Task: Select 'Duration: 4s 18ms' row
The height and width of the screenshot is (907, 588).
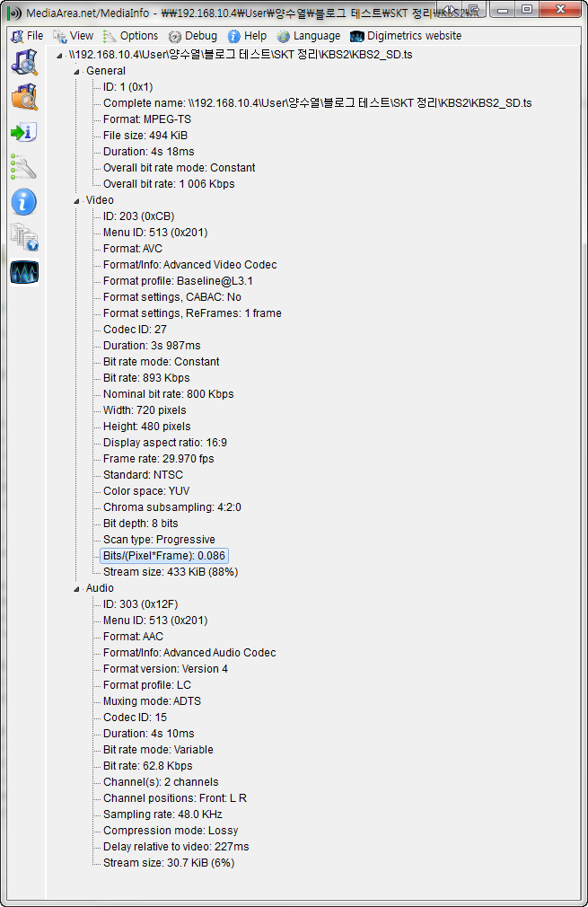Action: pyautogui.click(x=149, y=152)
